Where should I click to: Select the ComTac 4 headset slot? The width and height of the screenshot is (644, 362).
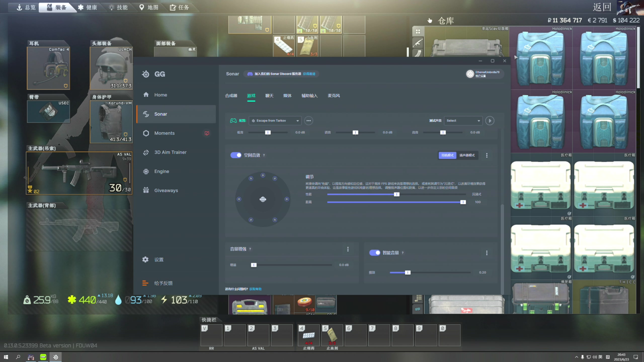(48, 68)
